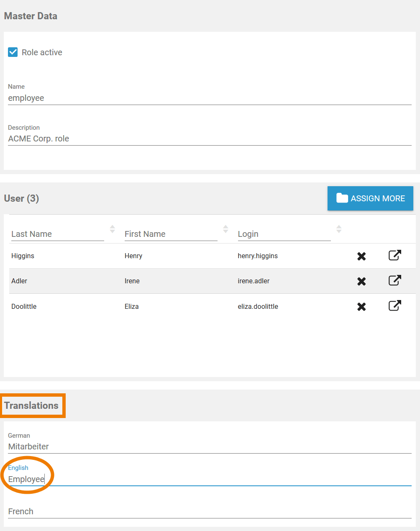
Task: Open Eliza Doolittle user details
Action: click(x=394, y=306)
